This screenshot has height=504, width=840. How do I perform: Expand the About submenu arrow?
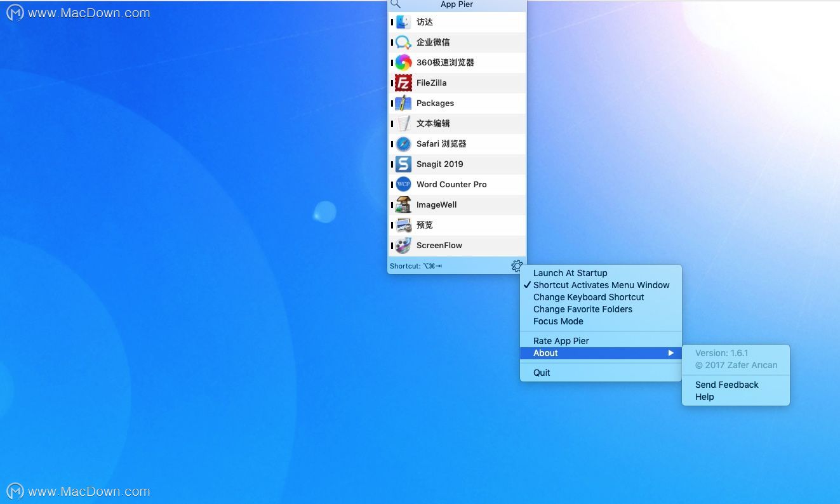tap(670, 353)
